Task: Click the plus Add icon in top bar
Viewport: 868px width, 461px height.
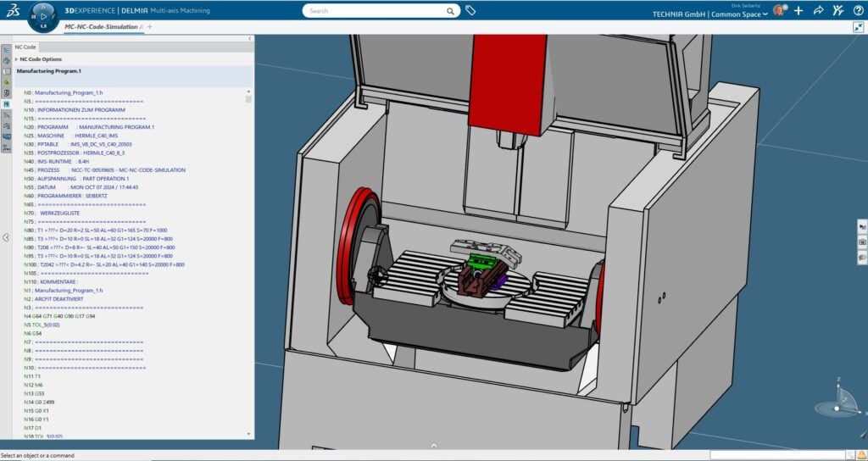Action: (x=798, y=11)
